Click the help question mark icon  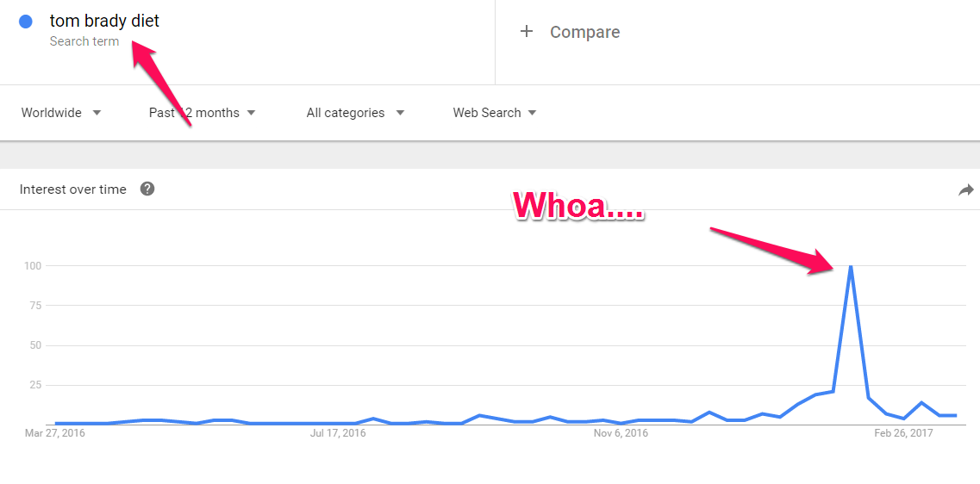147,189
